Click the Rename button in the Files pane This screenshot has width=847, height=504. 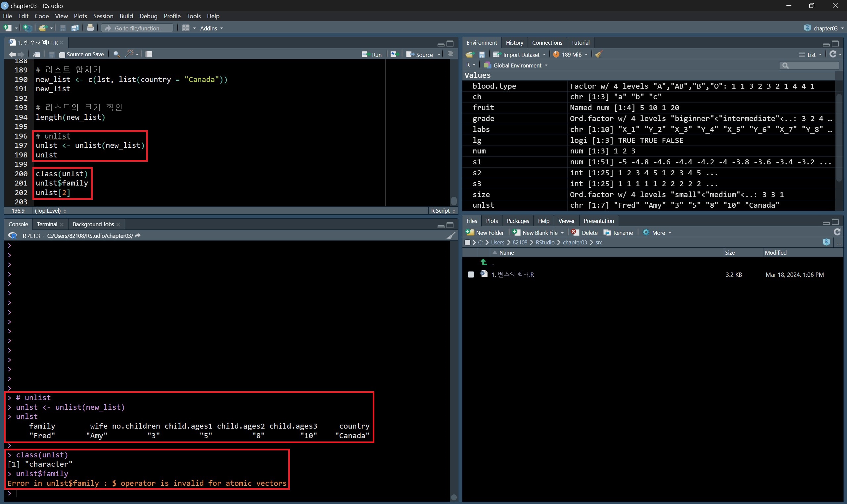618,232
